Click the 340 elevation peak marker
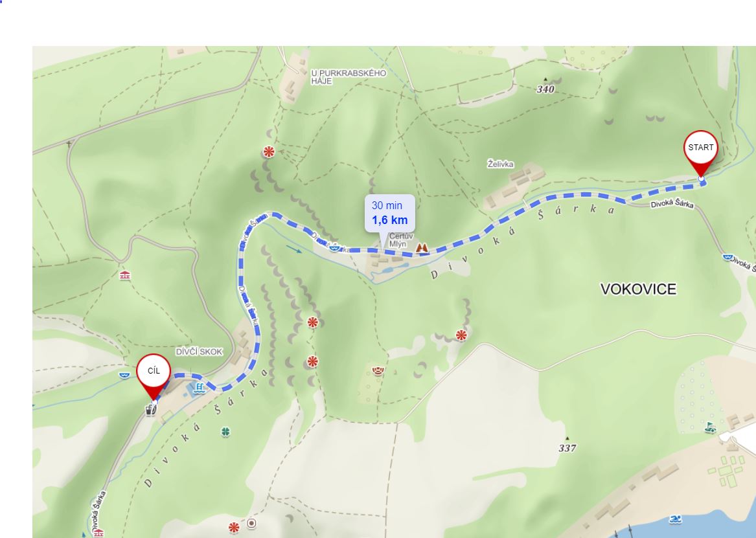 (545, 86)
